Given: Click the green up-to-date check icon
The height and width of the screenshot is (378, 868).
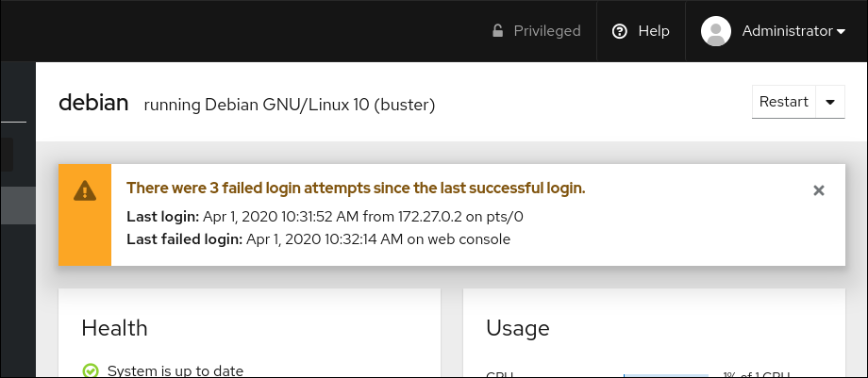Looking at the screenshot, I should pos(91,370).
